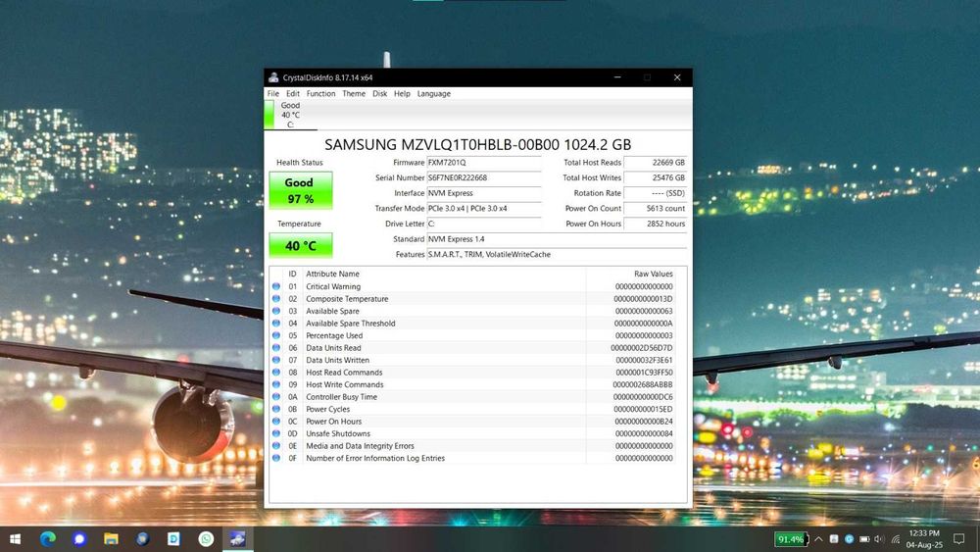The image size is (980, 552).
Task: Click the white drive tray icon
Action: coord(834,539)
